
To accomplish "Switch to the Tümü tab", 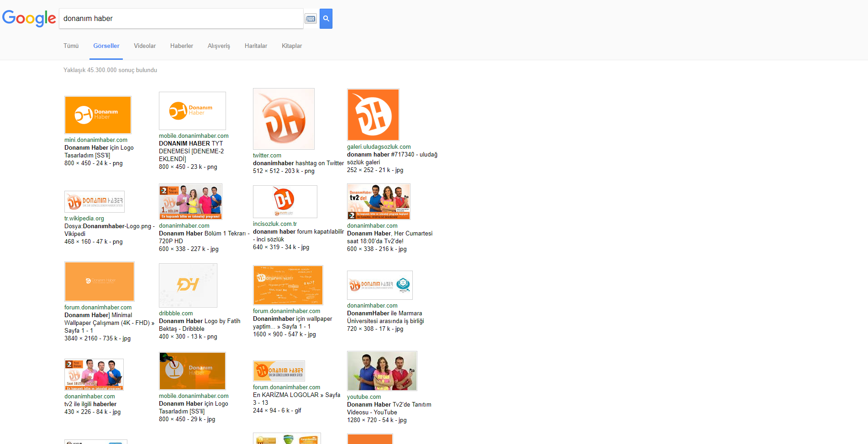I will [x=71, y=46].
